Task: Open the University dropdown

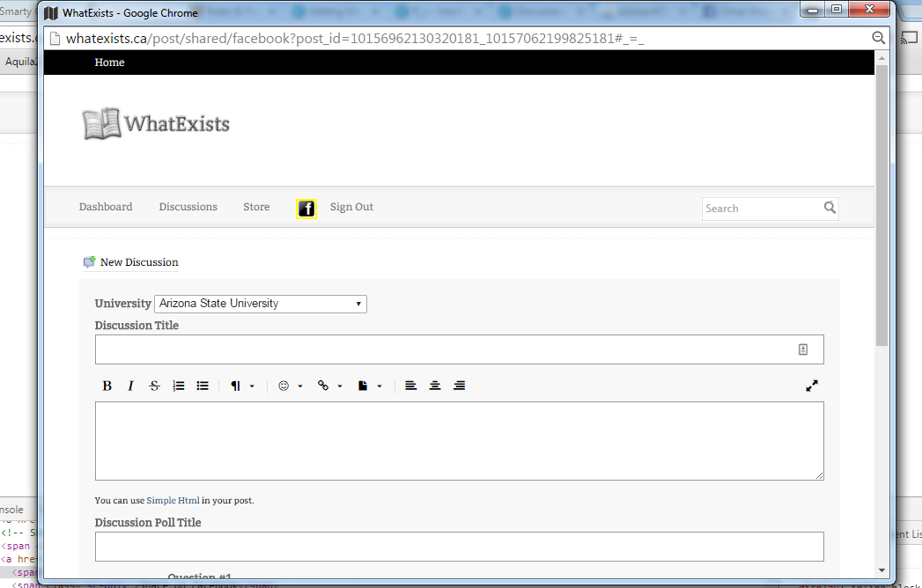Action: (x=261, y=304)
